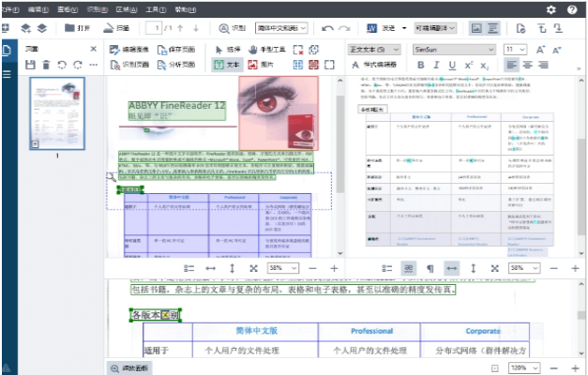The height and width of the screenshot is (375, 588).
Task: Click the go-to-previous-error up arrow icon
Action: (x=542, y=28)
